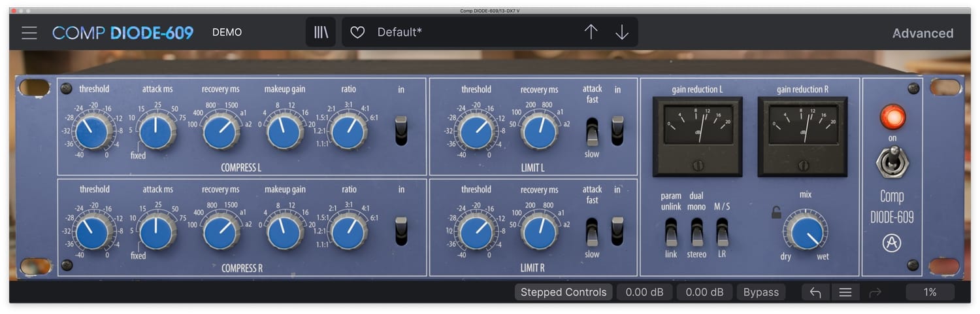The height and width of the screenshot is (314, 980).
Task: Toggle the Stepped Controls button
Action: [x=563, y=292]
